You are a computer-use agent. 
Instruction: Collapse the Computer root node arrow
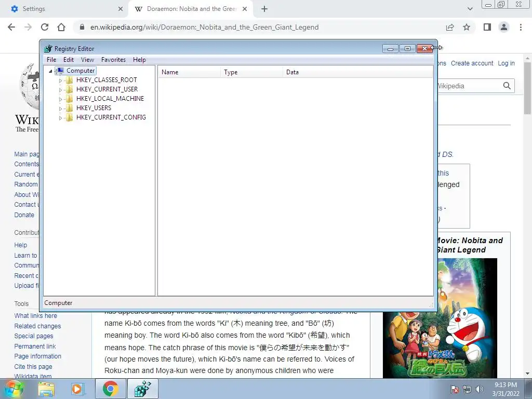tap(50, 71)
